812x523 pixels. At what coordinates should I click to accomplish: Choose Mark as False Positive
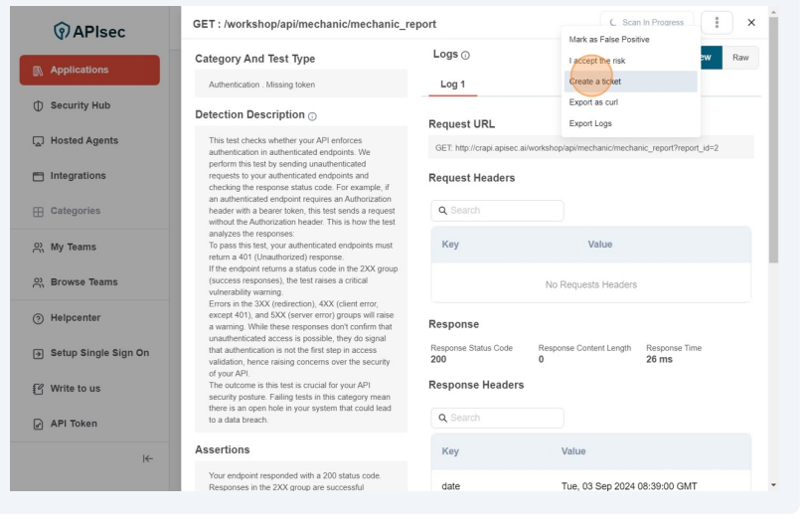click(609, 40)
